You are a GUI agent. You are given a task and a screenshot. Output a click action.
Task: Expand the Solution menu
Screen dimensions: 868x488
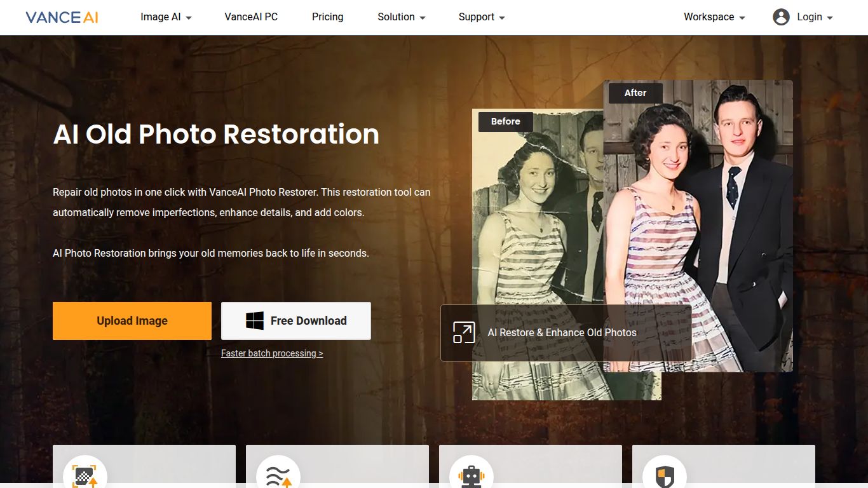tap(400, 17)
